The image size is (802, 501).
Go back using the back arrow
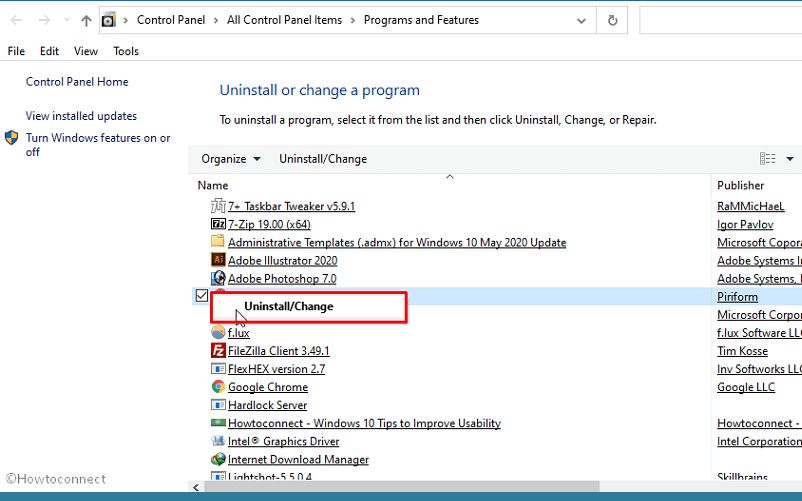click(x=16, y=20)
